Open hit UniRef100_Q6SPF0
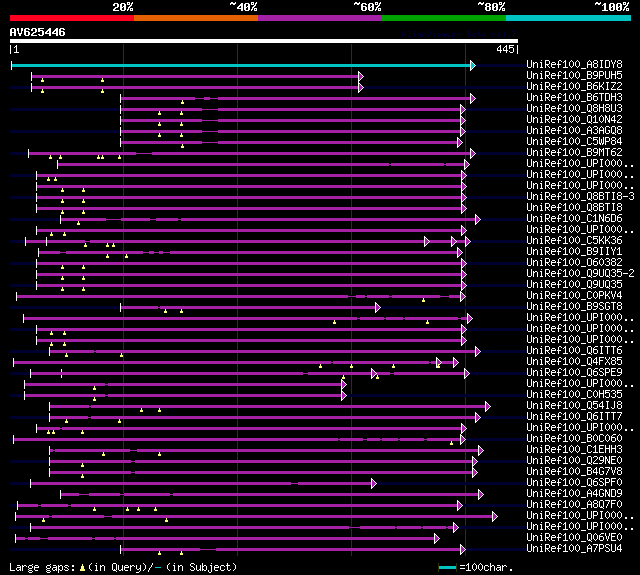Image resolution: width=640 pixels, height=575 pixels. click(574, 483)
